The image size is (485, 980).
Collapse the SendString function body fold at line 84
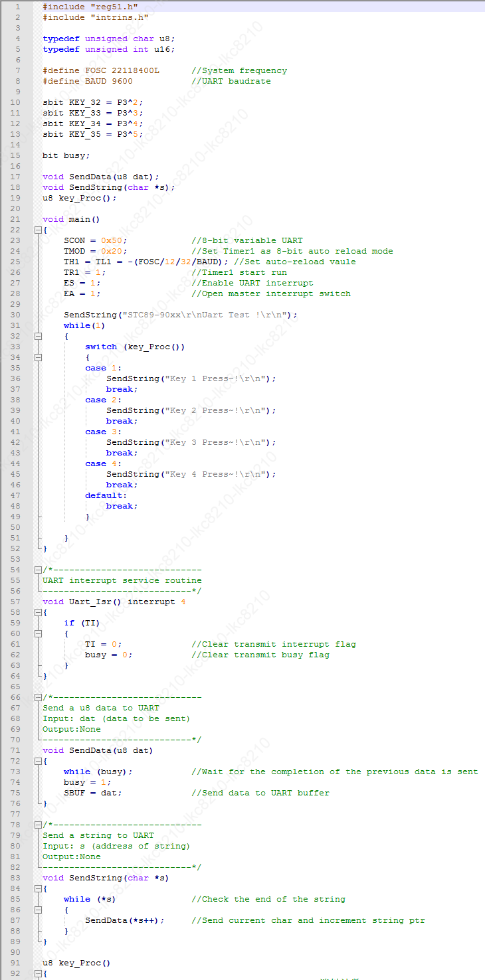point(37,888)
